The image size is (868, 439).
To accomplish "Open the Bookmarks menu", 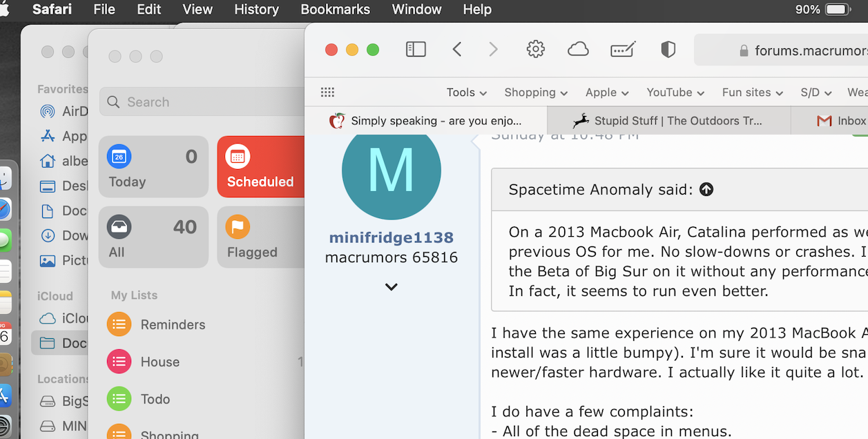I will click(x=336, y=10).
